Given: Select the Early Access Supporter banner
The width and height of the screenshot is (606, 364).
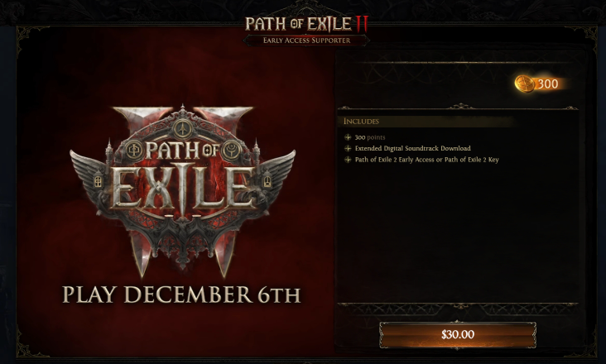Looking at the screenshot, I should coord(306,41).
